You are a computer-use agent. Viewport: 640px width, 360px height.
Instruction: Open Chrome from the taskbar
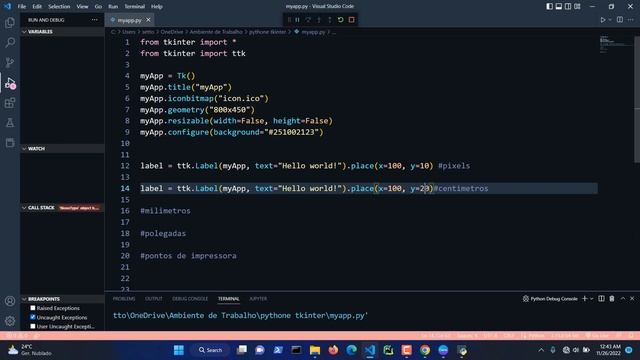tap(425, 350)
